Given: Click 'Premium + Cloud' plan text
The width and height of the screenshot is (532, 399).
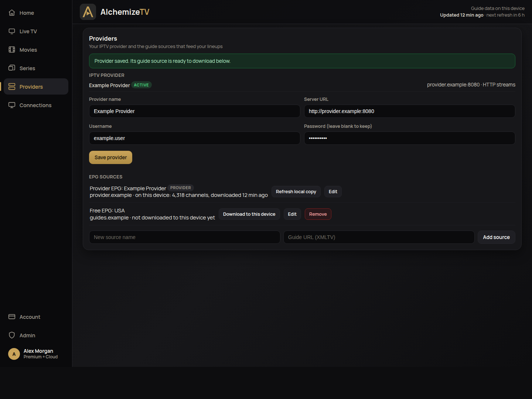Looking at the screenshot, I should pos(41,357).
